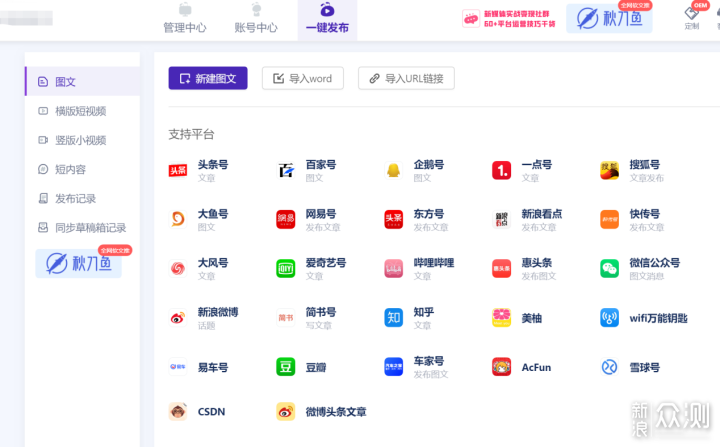Click the CSDN platform icon
Screen dimensions: 720x447
pyautogui.click(x=178, y=412)
